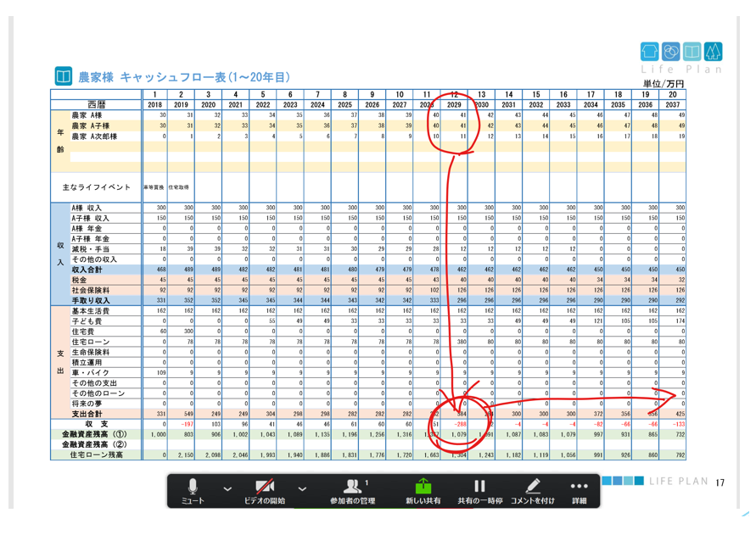
Task: Open the コメントを付け annotation tool
Action: pyautogui.click(x=532, y=491)
